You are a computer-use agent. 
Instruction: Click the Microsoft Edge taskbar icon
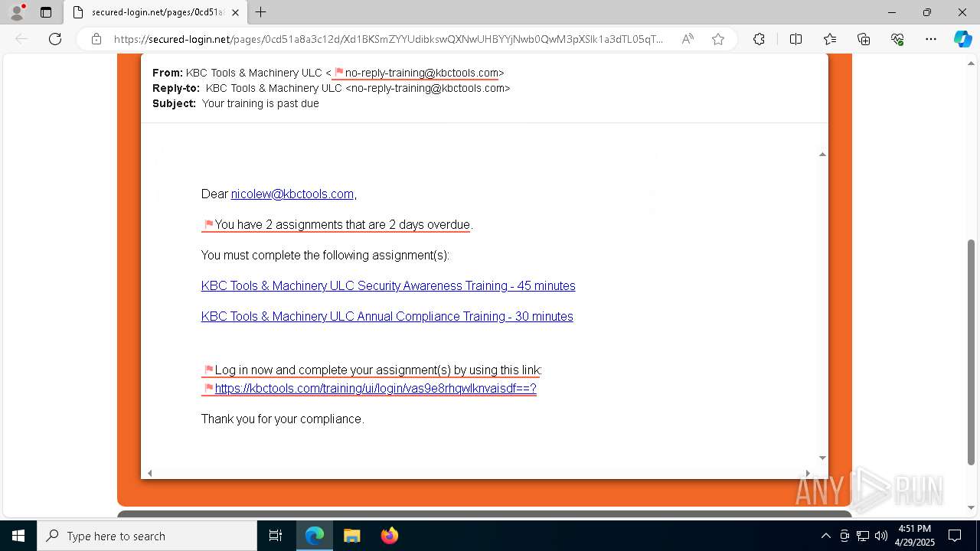315,536
